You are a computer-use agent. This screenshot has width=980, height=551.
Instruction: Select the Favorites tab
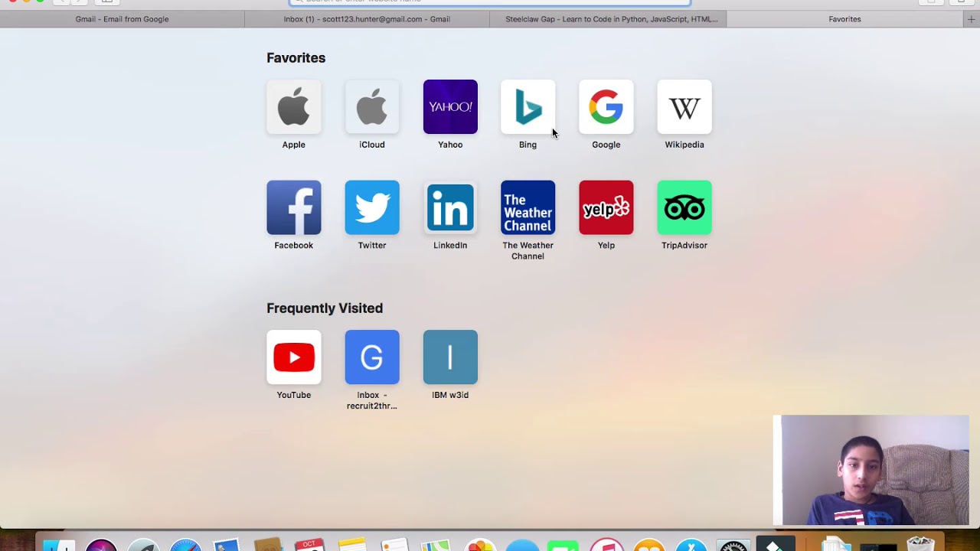click(844, 19)
